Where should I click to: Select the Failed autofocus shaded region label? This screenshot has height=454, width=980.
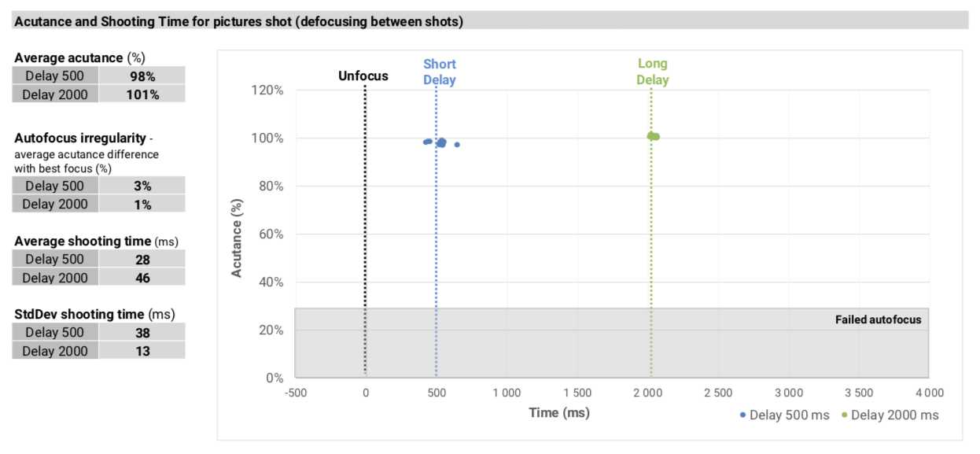click(x=878, y=319)
